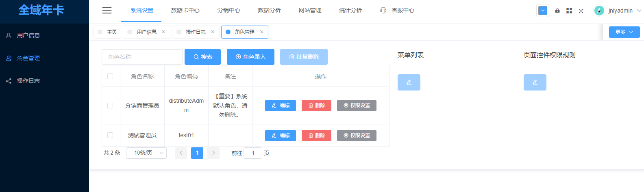
Task: Toggle the select-all checkbox in table header
Action: click(110, 76)
